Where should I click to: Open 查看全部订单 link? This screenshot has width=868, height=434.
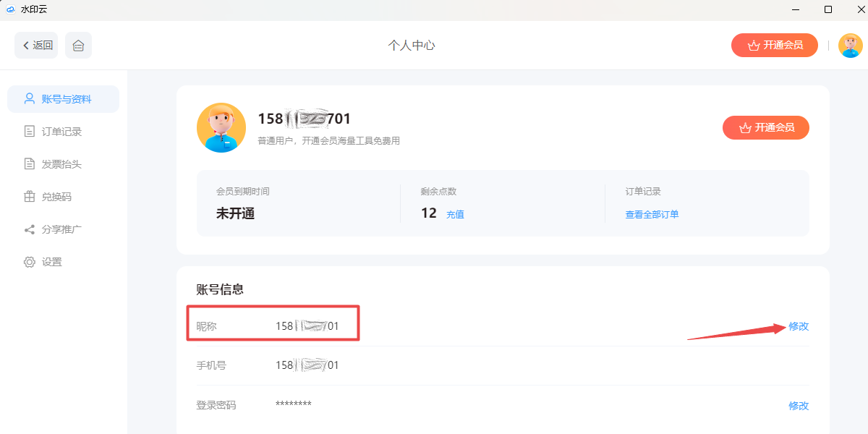(x=652, y=215)
